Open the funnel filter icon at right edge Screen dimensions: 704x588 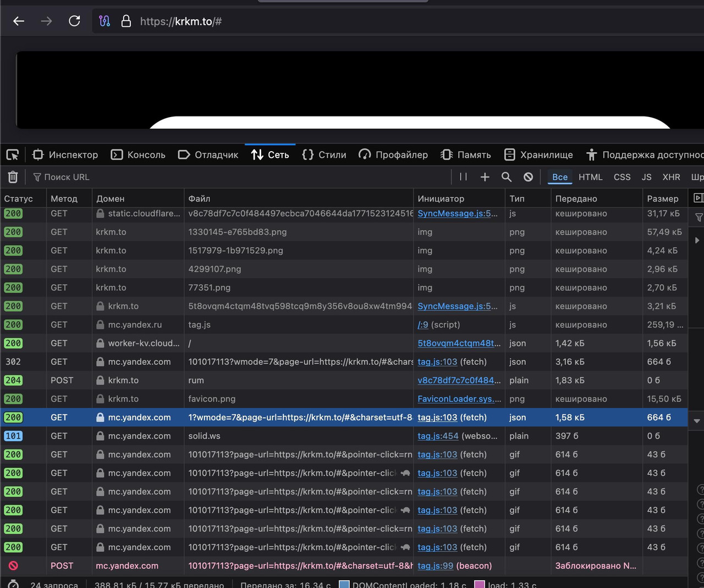tap(699, 218)
